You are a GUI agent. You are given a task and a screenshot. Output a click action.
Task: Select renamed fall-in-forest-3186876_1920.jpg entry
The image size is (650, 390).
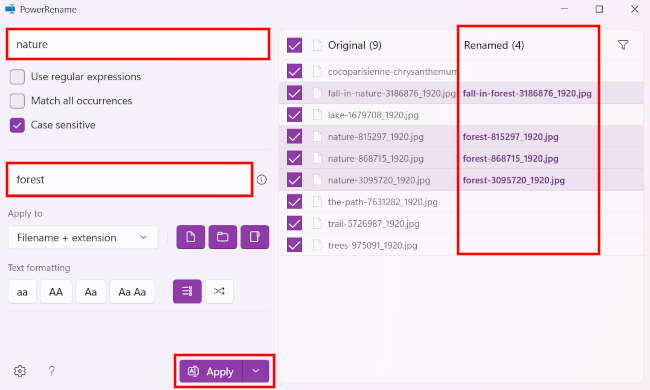(527, 93)
